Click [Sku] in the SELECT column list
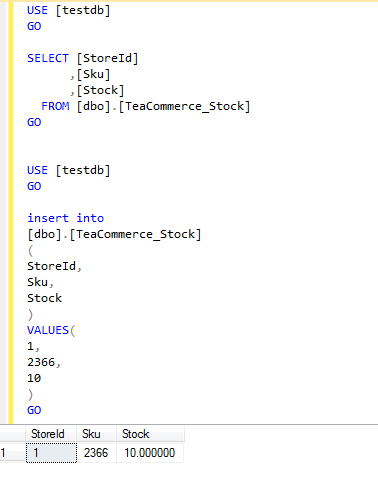Screen dimensions: 378x479 coord(93,74)
